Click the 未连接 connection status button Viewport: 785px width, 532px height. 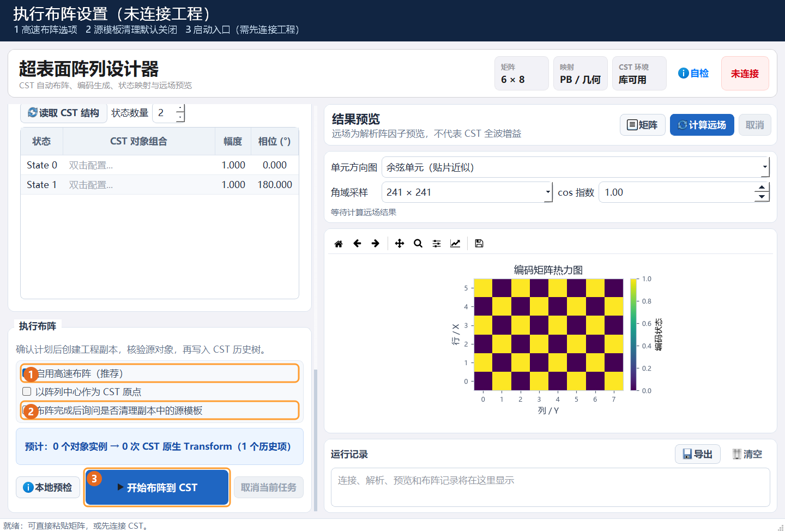745,73
